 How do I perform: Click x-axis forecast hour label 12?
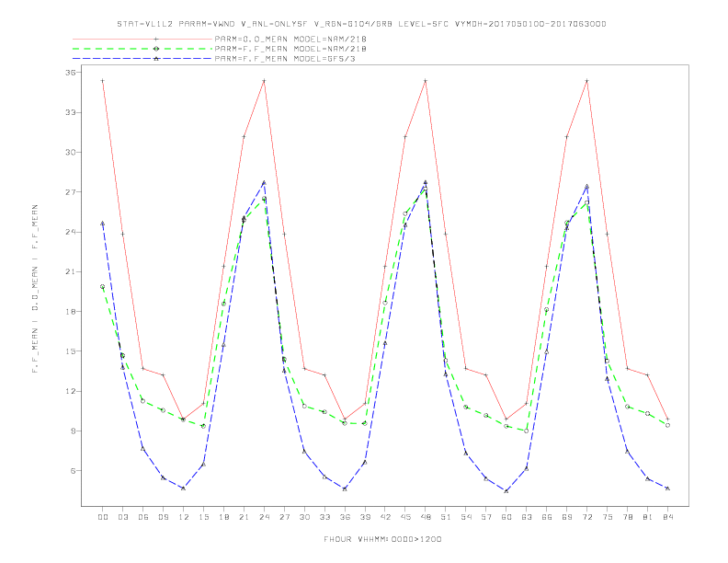pyautogui.click(x=184, y=517)
